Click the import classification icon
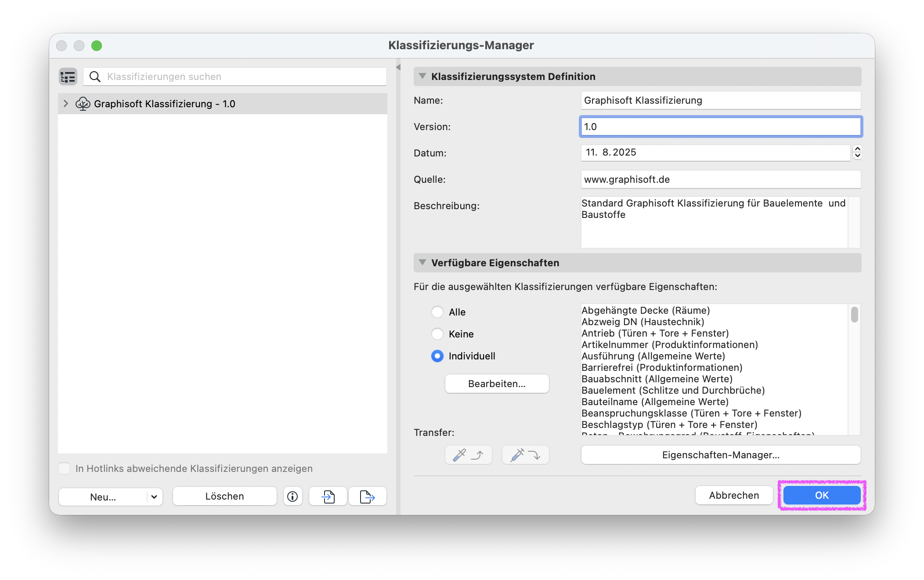This screenshot has width=924, height=580. [328, 496]
